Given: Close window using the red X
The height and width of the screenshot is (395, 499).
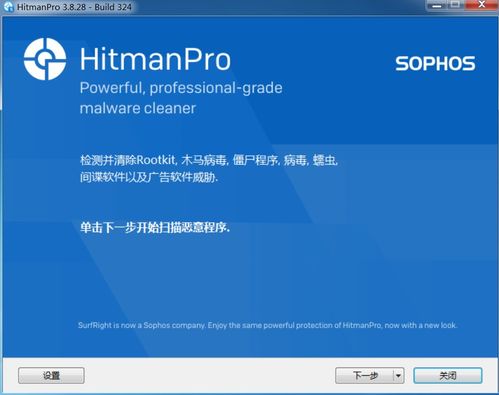Looking at the screenshot, I should click(481, 5).
